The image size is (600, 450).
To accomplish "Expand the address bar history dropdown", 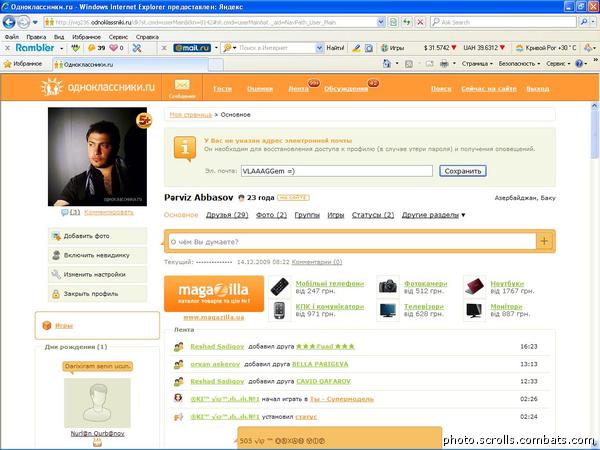I will point(380,22).
